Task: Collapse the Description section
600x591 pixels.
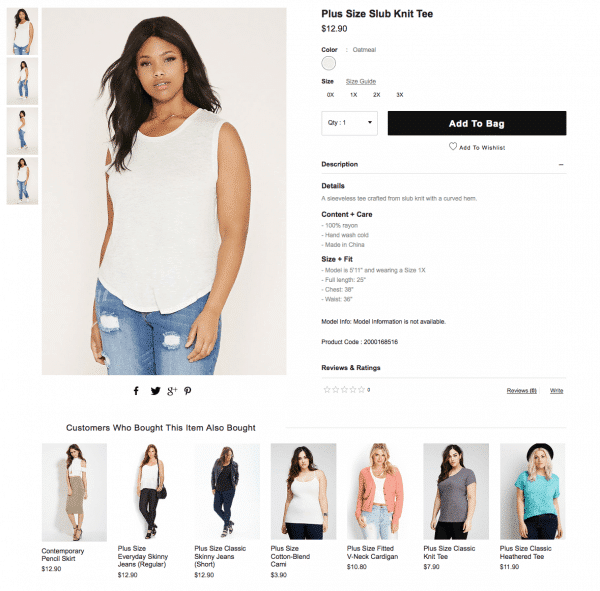Action: (x=561, y=165)
